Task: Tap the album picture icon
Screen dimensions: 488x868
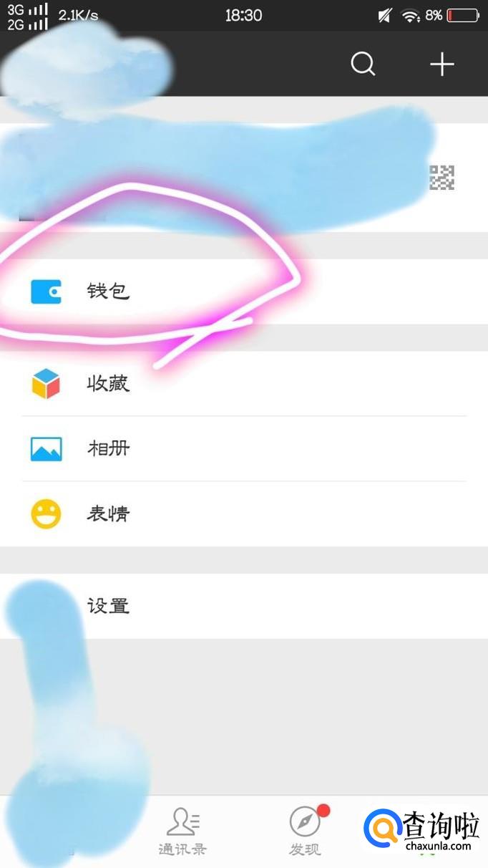Action: [x=46, y=449]
